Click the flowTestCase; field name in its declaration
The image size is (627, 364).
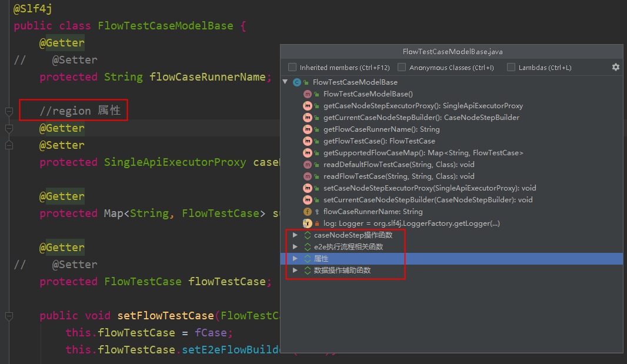click(229, 282)
